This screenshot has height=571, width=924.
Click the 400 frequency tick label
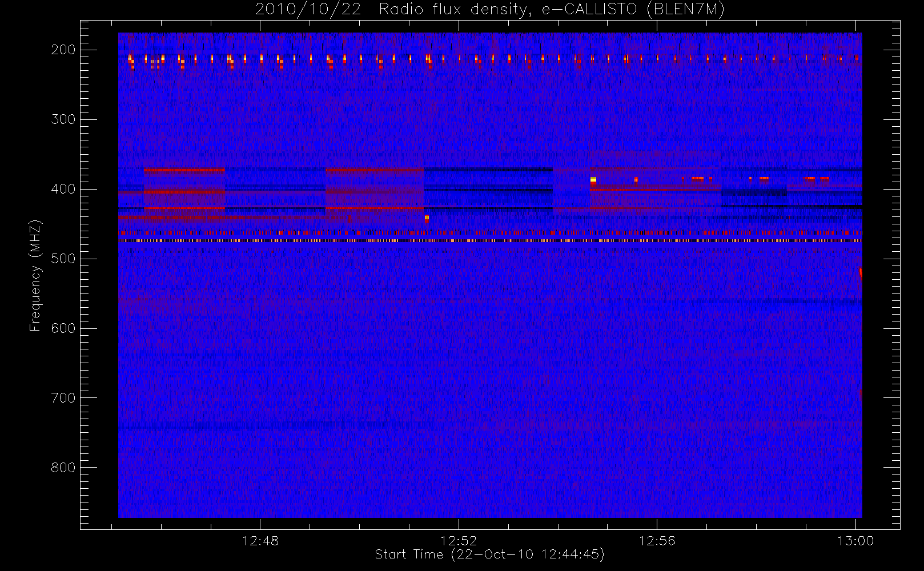63,189
